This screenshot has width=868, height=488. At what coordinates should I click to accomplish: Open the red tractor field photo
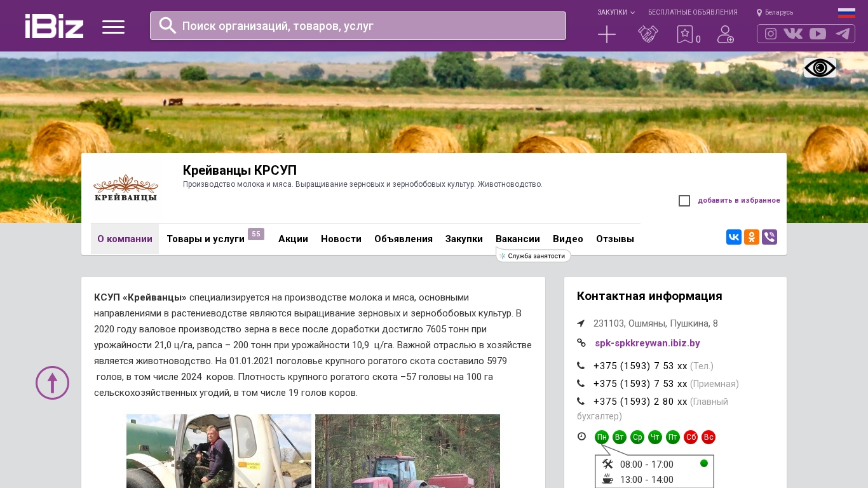click(x=407, y=451)
